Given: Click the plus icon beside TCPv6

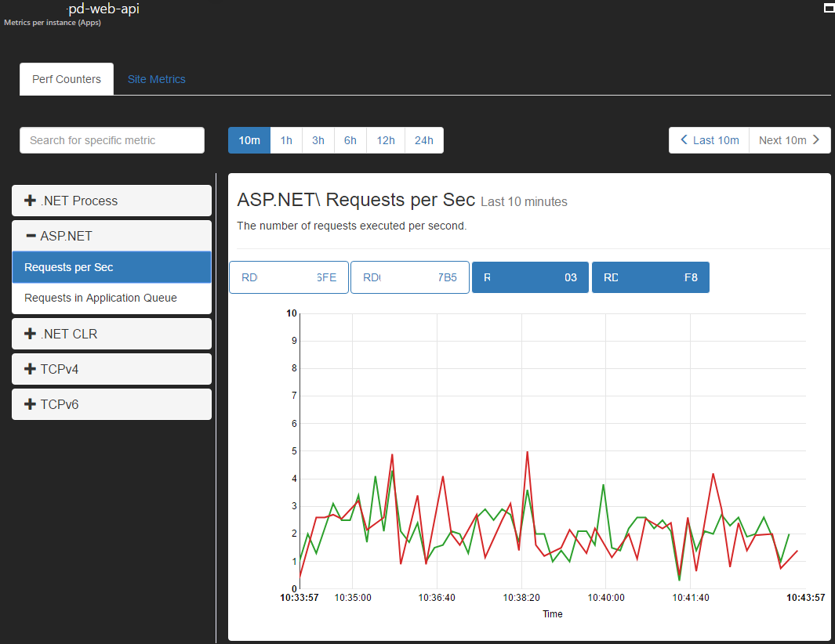Looking at the screenshot, I should (x=31, y=404).
